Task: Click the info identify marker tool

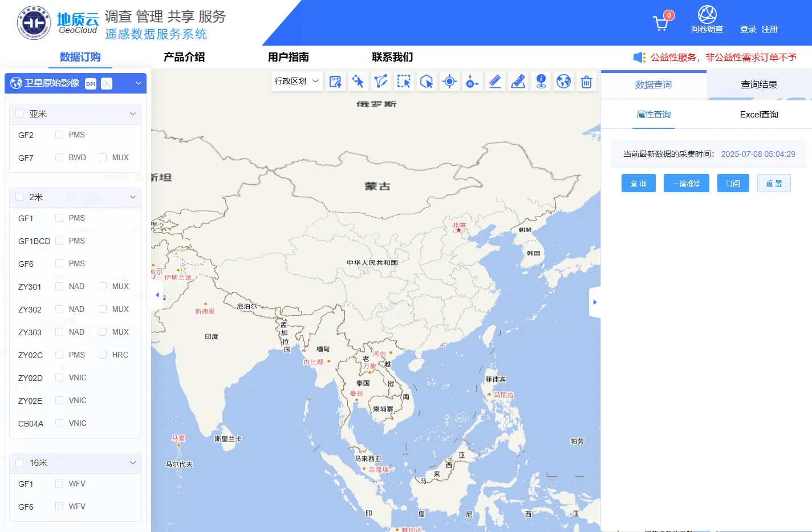Action: (541, 82)
